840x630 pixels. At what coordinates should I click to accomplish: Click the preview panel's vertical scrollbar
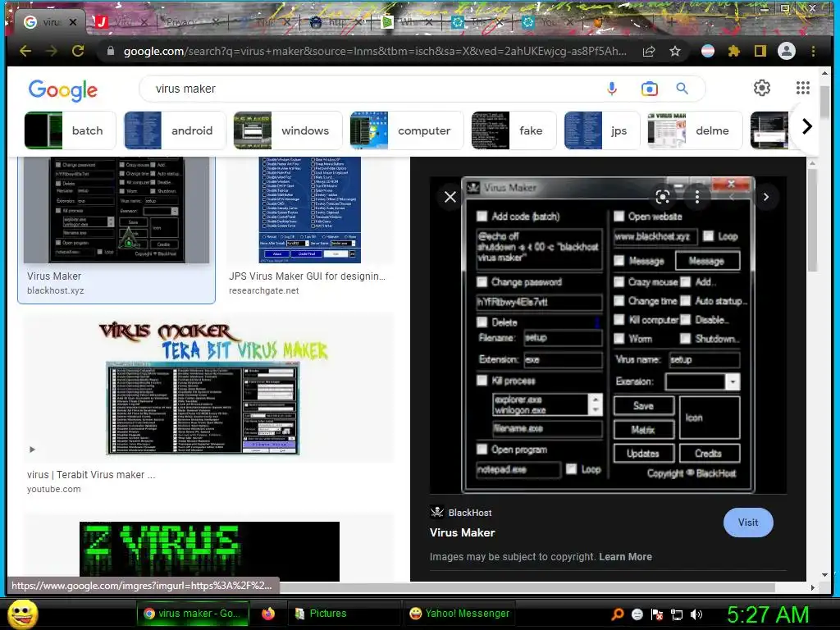click(813, 220)
